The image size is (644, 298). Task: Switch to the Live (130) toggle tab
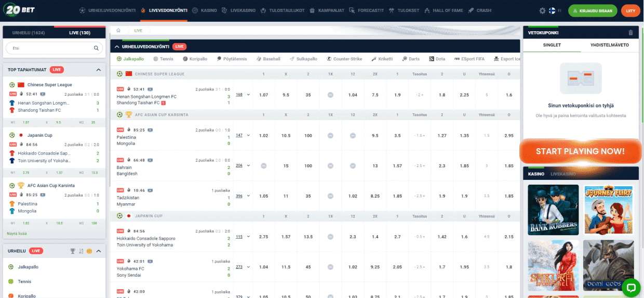click(x=79, y=33)
